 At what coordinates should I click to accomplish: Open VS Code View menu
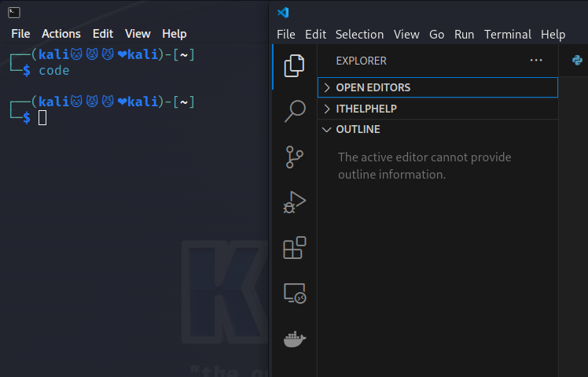click(406, 35)
